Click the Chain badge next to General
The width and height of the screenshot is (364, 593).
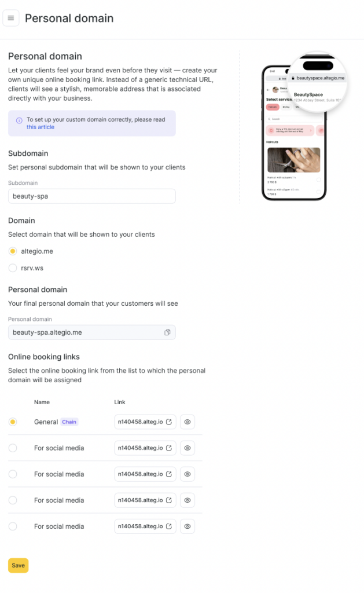(69, 422)
